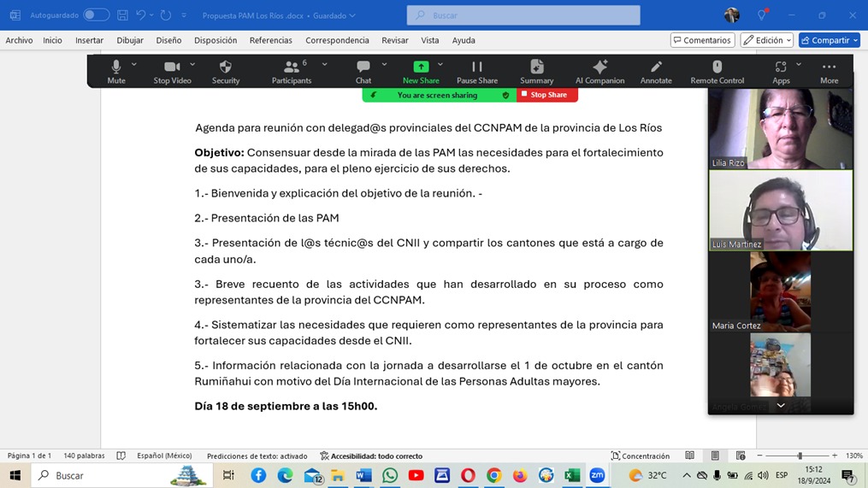Select Lilia Rizo video thumbnail
This screenshot has width=868, height=488.
781,128
